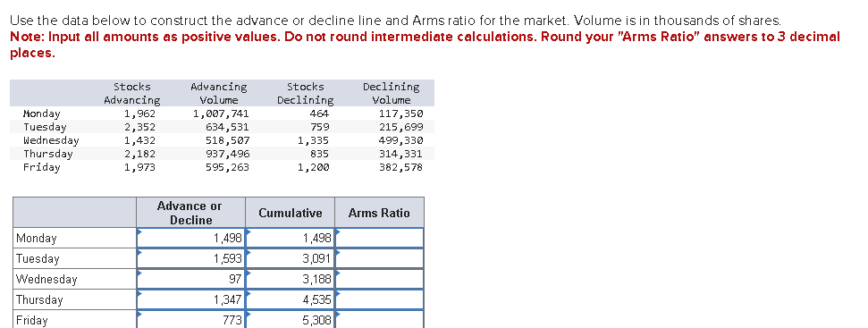Click Monday stocks declining 464
The height and width of the screenshot is (328, 868).
pos(319,114)
